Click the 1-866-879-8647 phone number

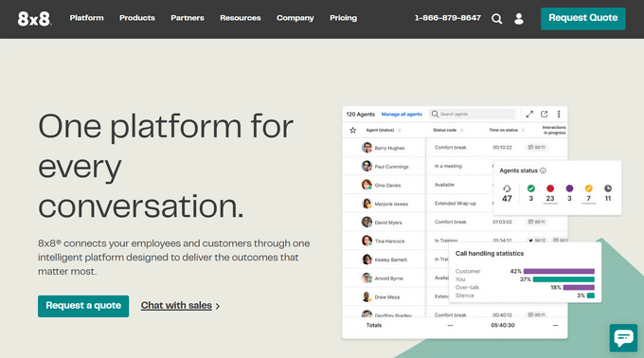448,18
